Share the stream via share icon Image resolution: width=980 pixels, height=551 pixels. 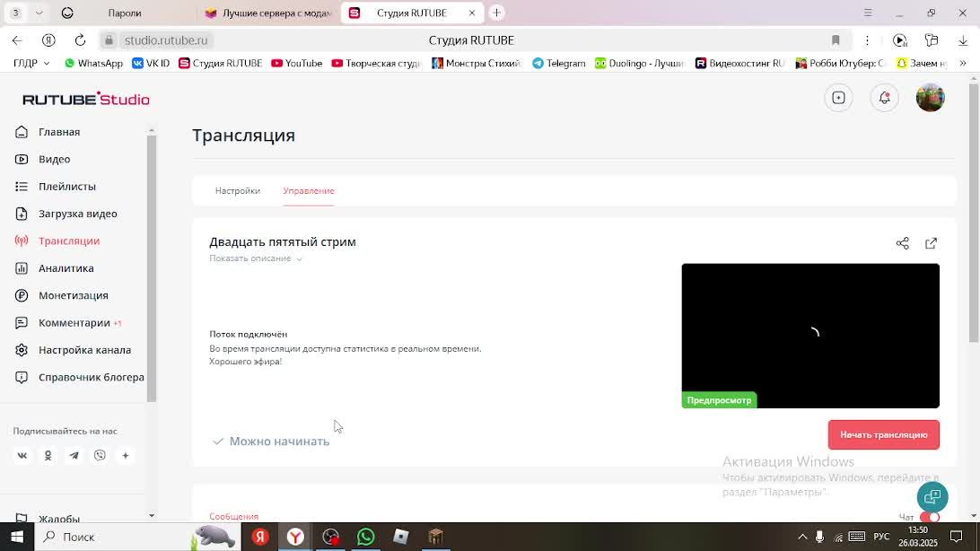[903, 243]
